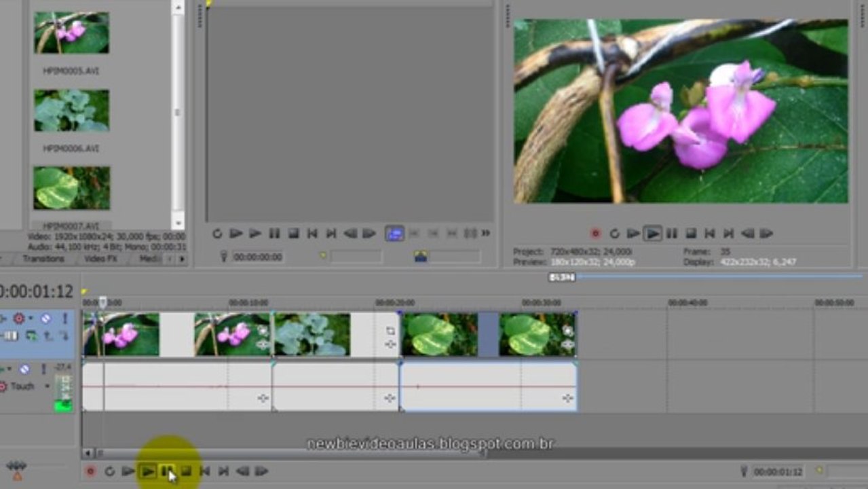868x489 pixels.
Task: Select the HPIM0005.AVI media thumbnail
Action: click(71, 33)
